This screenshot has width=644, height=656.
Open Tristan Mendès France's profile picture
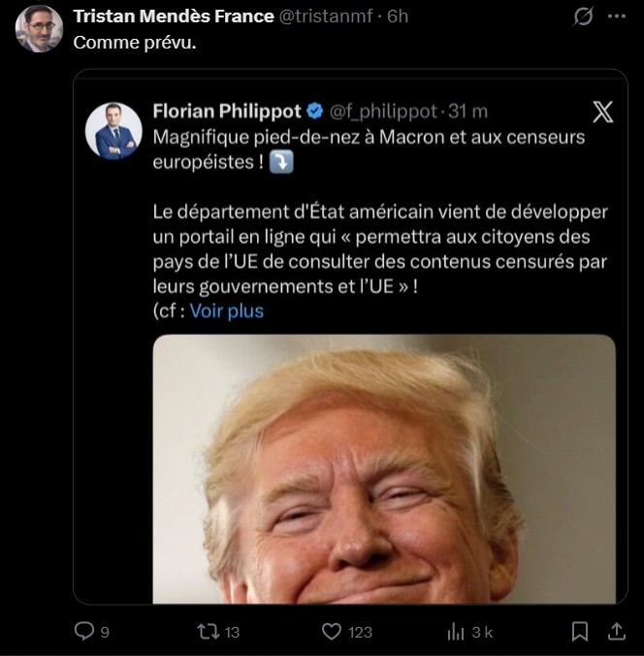[x=39, y=28]
